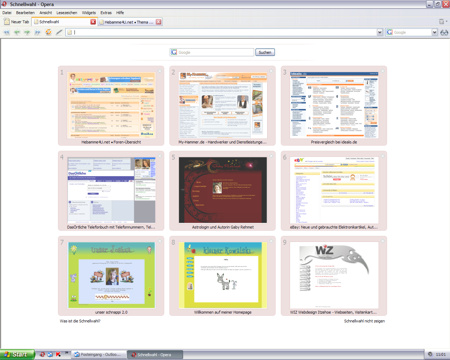This screenshot has height=360, width=450.
Task: Click the binoculars icon beside the search box
Action: click(444, 32)
